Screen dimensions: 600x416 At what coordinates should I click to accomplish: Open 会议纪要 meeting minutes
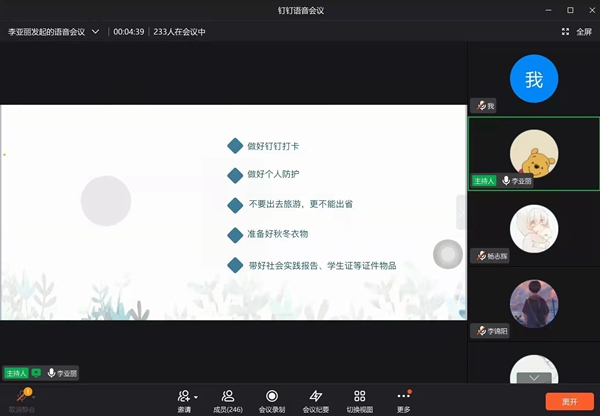click(315, 396)
